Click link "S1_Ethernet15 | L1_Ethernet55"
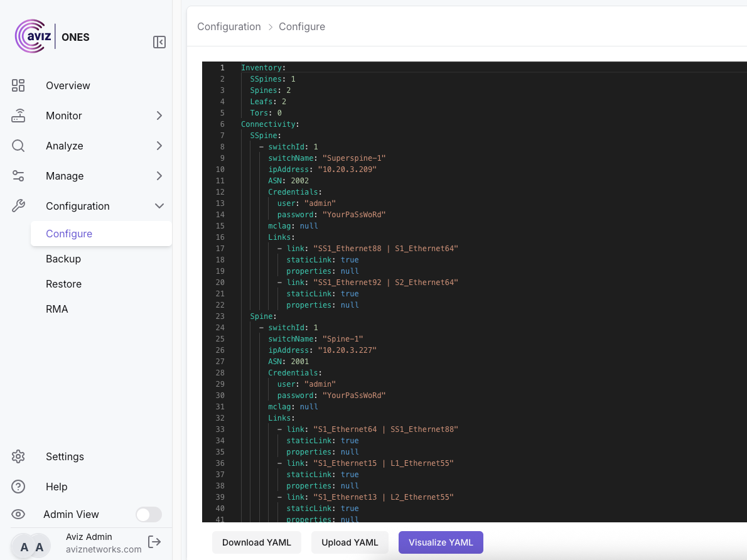Image resolution: width=747 pixels, height=560 pixels. coord(384,463)
